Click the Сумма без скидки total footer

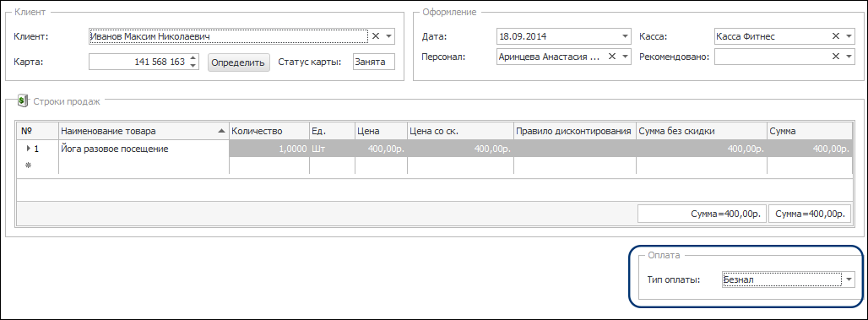(x=702, y=214)
